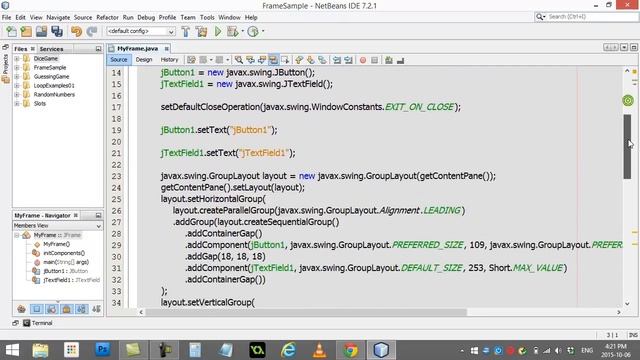Open Internet Explorer from taskbar
The width and height of the screenshot is (640, 360).
pos(288,350)
